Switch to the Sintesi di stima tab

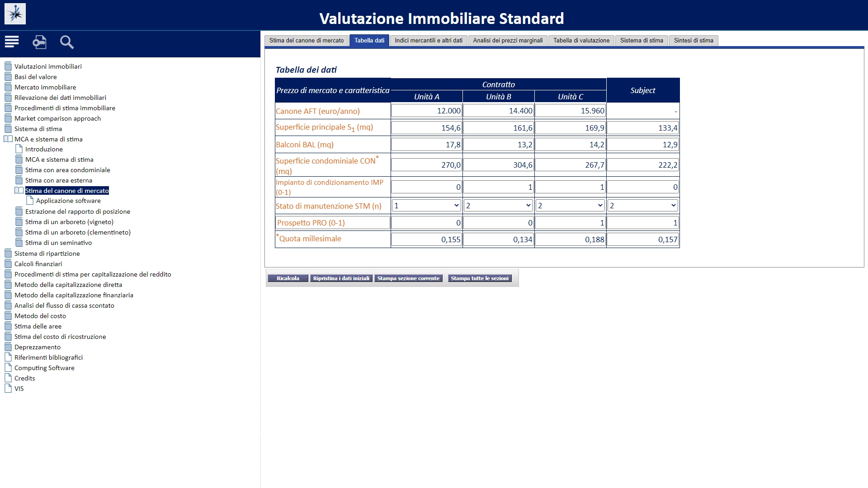point(693,41)
